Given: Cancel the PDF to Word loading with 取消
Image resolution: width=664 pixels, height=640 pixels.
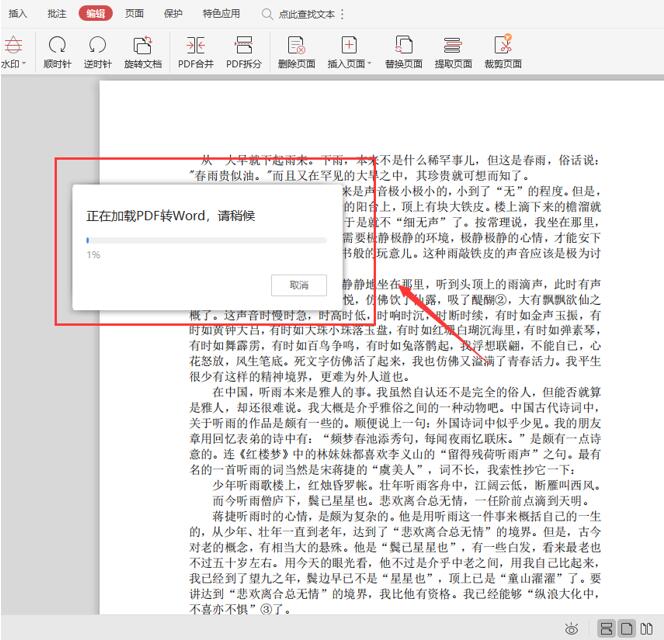Looking at the screenshot, I should tap(299, 285).
